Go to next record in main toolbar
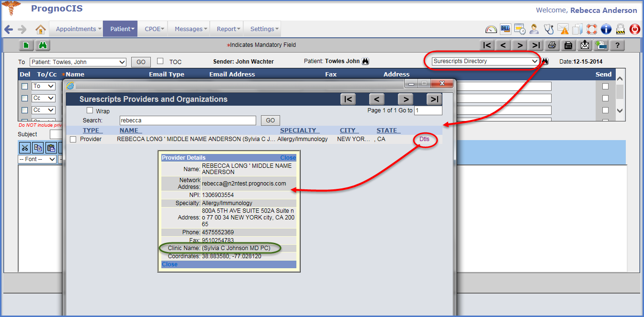The image size is (644, 317). [x=520, y=45]
